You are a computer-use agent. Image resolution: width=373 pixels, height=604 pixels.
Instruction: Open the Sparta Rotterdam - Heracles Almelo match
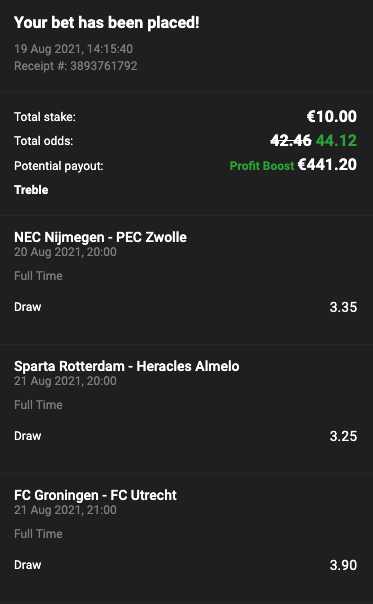(x=127, y=366)
